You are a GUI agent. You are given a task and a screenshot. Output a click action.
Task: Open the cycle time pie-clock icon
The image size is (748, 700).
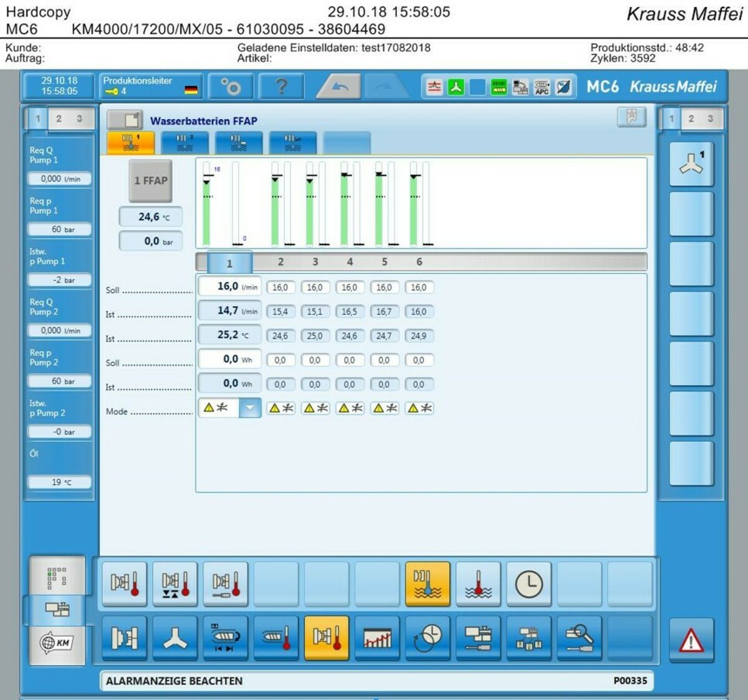tap(427, 638)
